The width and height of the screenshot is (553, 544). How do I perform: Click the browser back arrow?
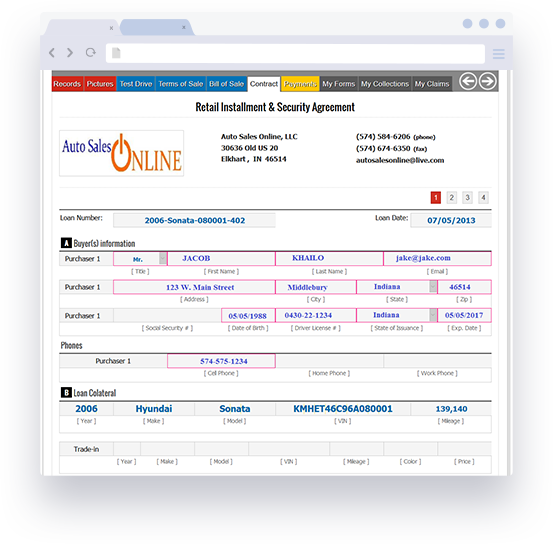click(52, 53)
